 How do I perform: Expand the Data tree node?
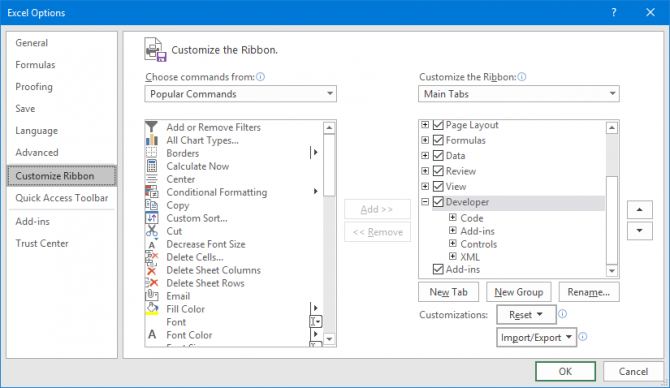[425, 156]
